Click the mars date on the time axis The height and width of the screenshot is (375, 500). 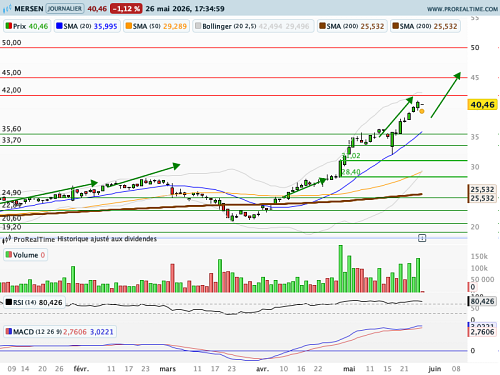tap(167, 369)
